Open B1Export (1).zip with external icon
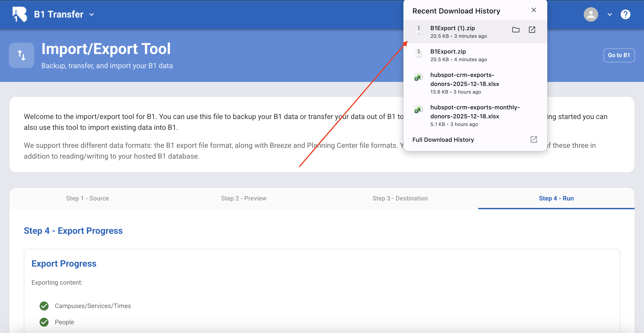The height and width of the screenshot is (333, 644). pyautogui.click(x=532, y=30)
